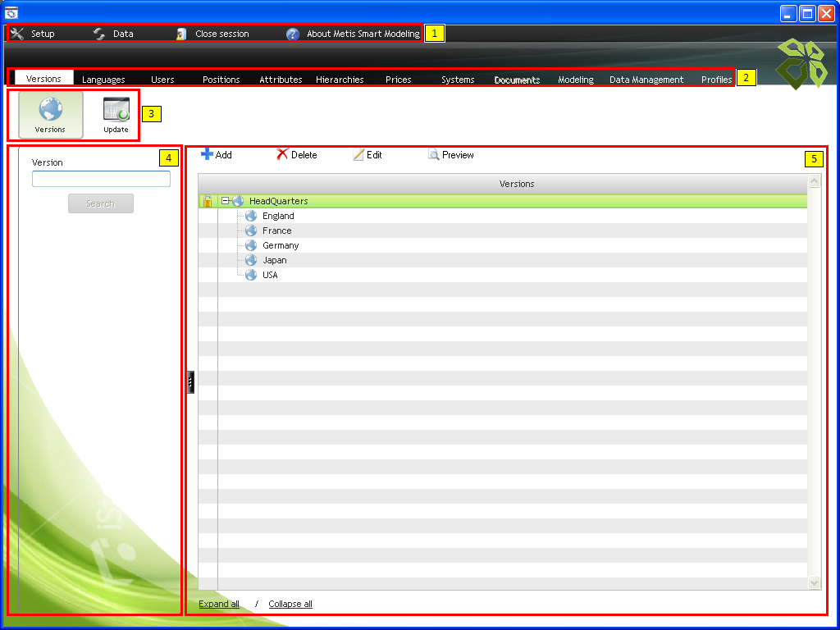Screen dimensions: 840x630
Task: Open the Positions tab
Action: point(221,80)
